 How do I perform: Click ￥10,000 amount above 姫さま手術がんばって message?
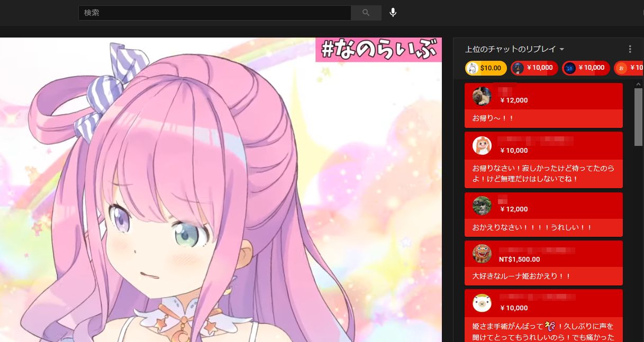coord(513,308)
